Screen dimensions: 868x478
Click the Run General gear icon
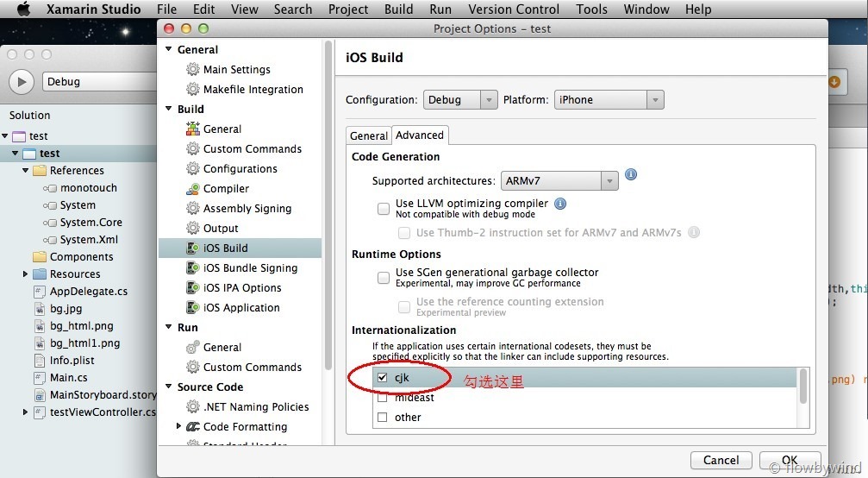(x=192, y=348)
